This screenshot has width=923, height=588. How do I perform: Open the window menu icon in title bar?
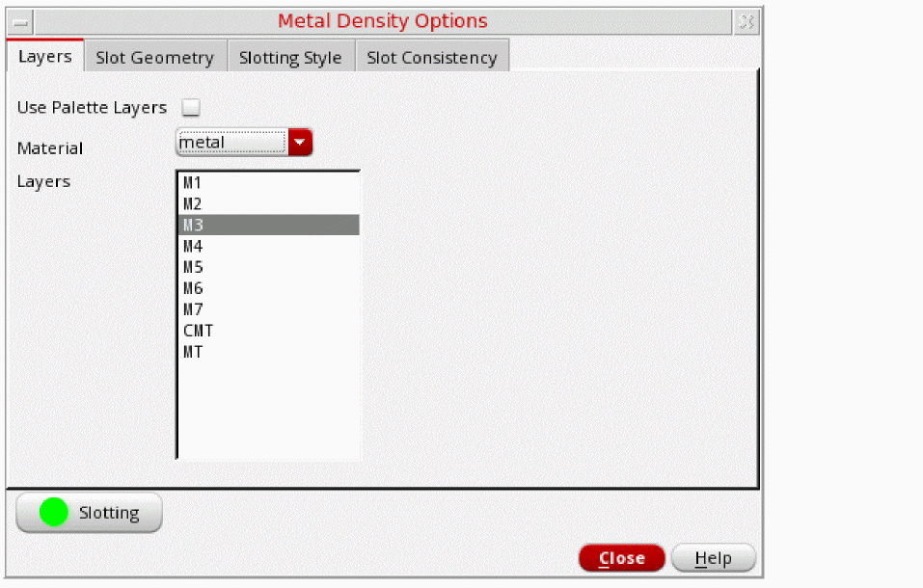(x=20, y=22)
